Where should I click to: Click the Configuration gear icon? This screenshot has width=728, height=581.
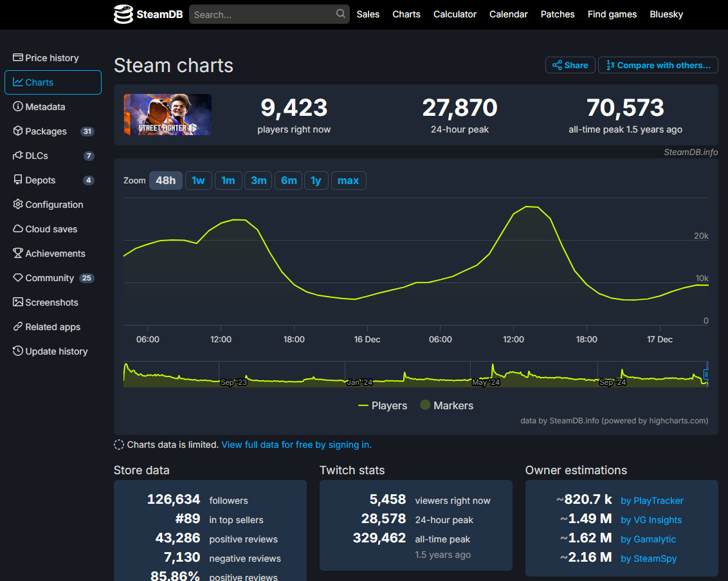pos(17,205)
